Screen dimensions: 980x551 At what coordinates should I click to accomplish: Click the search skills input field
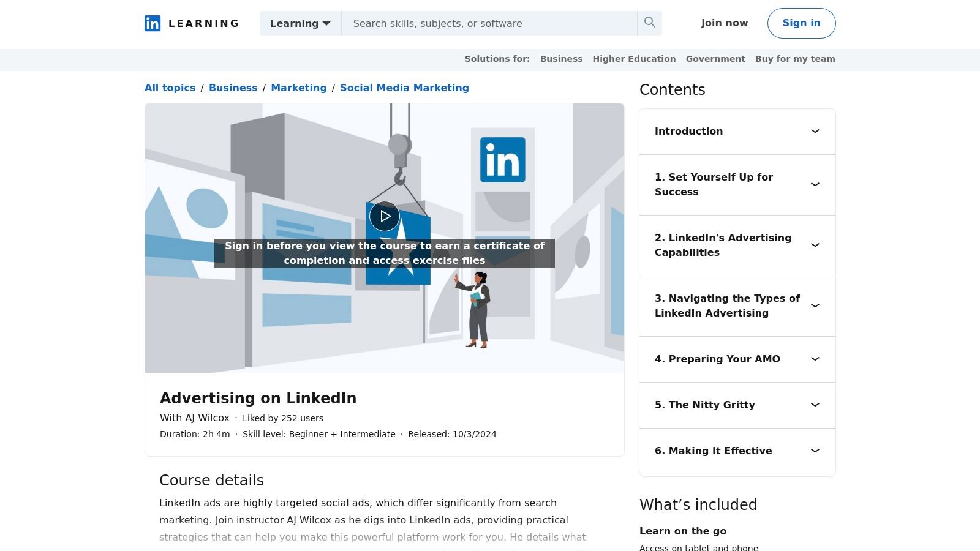(489, 23)
